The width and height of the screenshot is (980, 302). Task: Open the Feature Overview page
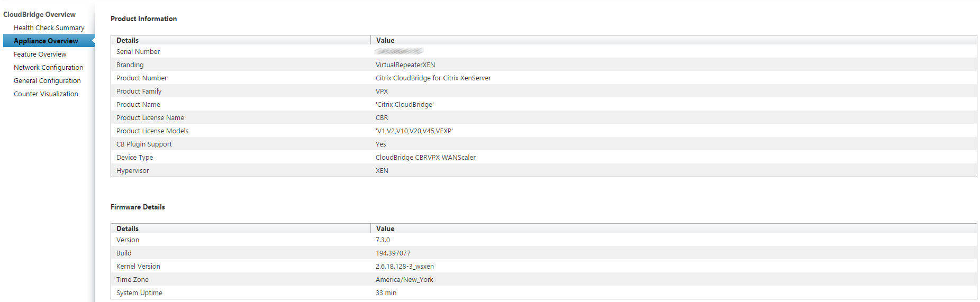tap(40, 54)
